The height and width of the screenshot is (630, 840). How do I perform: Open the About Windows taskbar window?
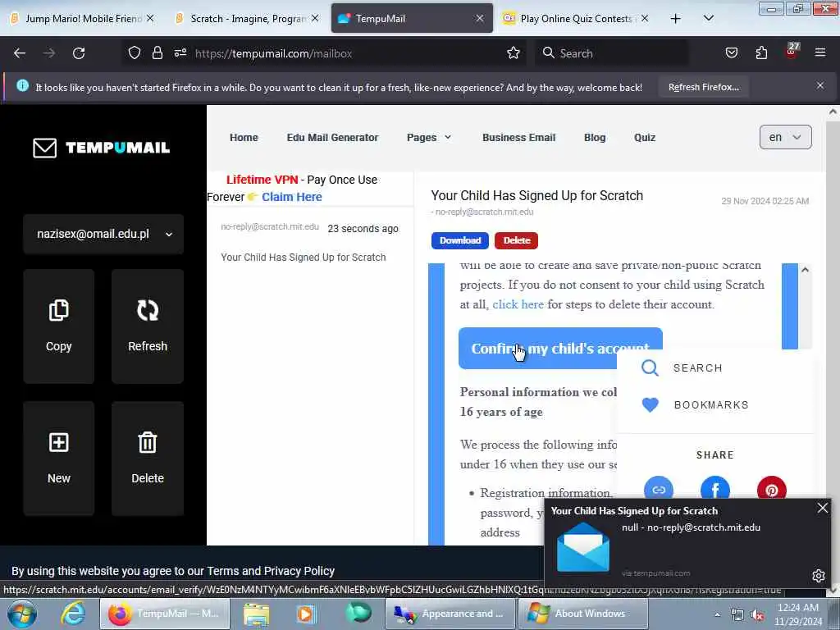coord(583,614)
